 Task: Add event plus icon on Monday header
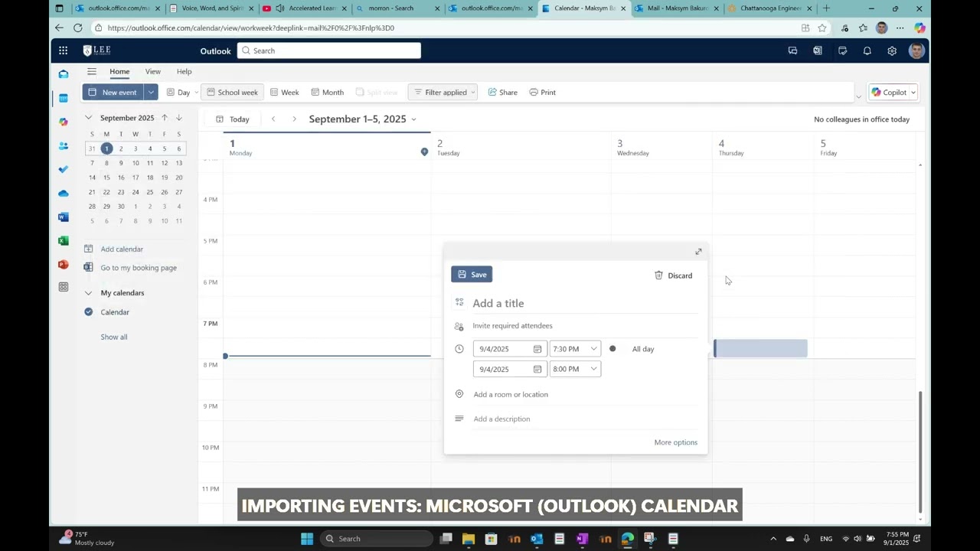tap(424, 152)
